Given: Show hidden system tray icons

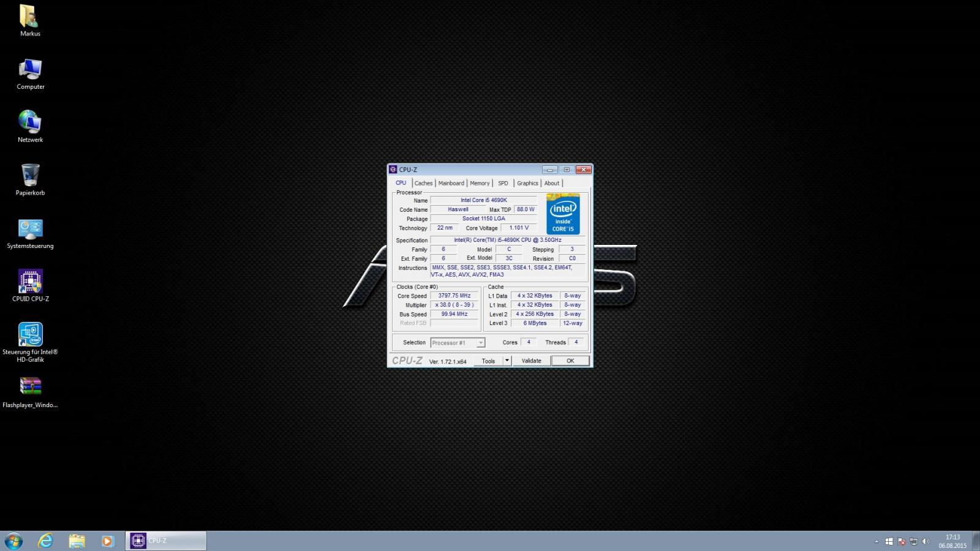Looking at the screenshot, I should pos(876,542).
